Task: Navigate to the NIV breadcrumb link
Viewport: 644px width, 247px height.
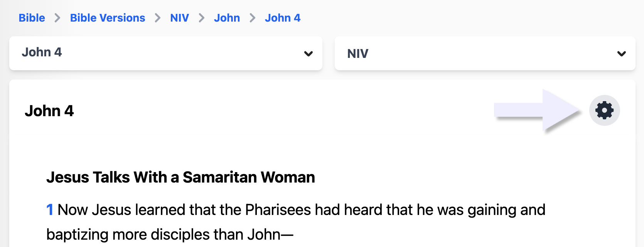Action: 179,18
